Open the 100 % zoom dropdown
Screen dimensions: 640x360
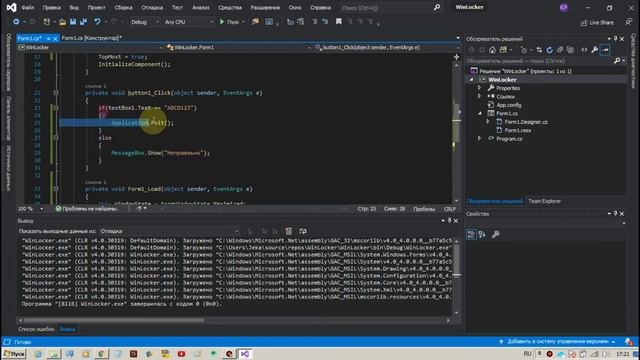click(30, 209)
